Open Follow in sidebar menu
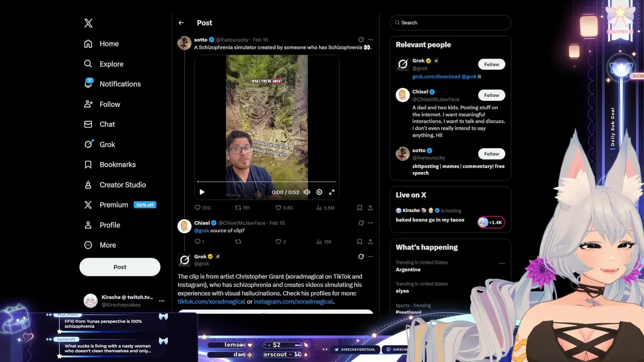The height and width of the screenshot is (362, 644). coord(102,104)
